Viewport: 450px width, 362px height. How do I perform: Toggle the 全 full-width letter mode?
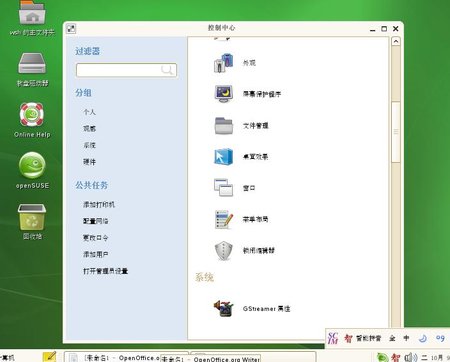pyautogui.click(x=392, y=338)
